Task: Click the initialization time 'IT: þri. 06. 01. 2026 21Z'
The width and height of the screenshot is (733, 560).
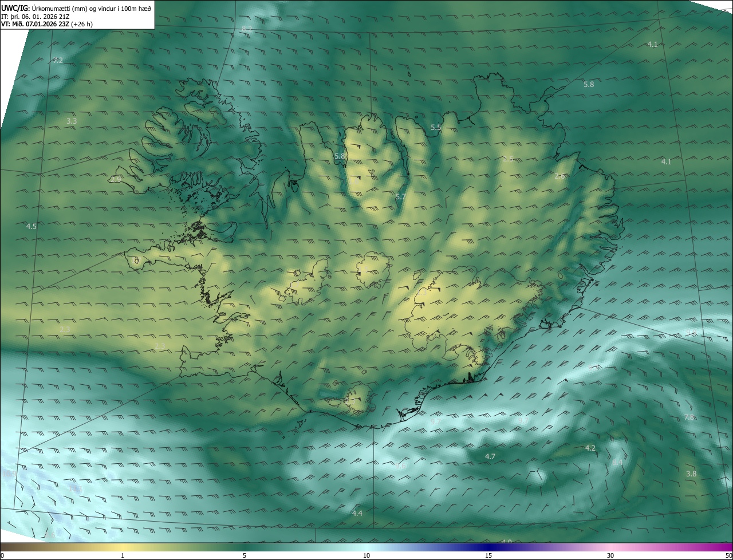Action: tap(36, 16)
